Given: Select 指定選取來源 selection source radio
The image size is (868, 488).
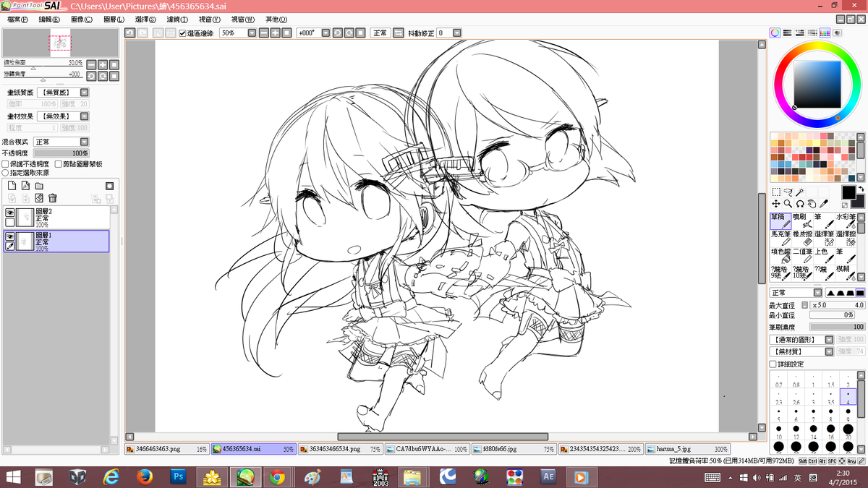Looking at the screenshot, I should [6, 174].
